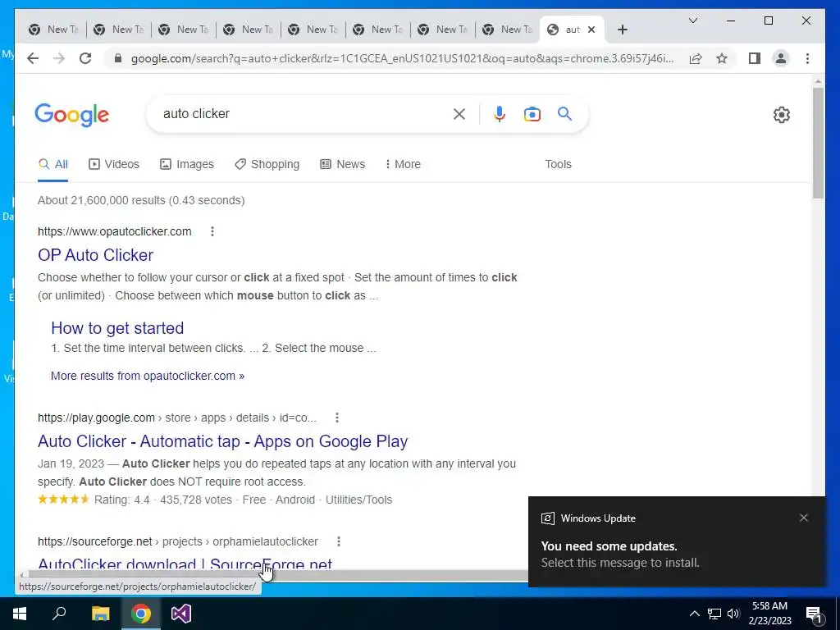
Task: Click the https://www.opautoclicker.com URL text
Action: click(114, 231)
